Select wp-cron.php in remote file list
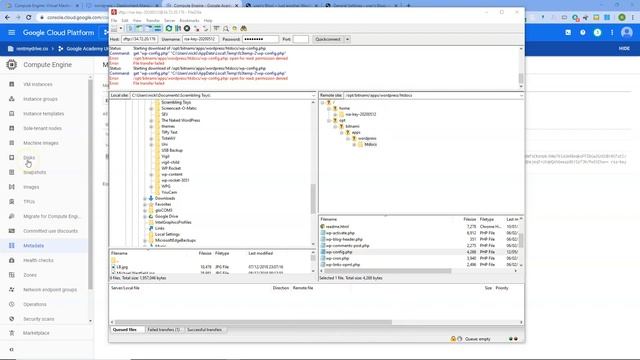 coord(337,258)
